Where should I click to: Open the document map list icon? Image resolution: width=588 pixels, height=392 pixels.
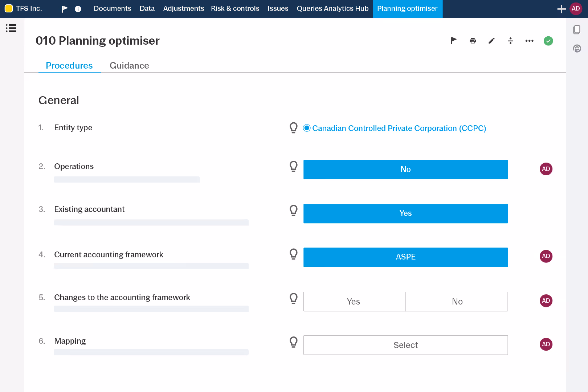(x=11, y=28)
